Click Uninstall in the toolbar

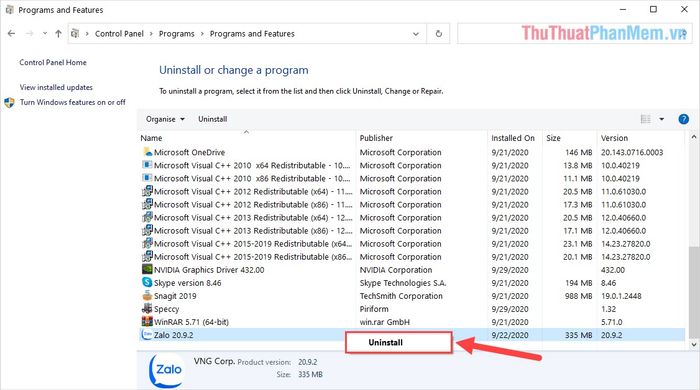(x=212, y=119)
